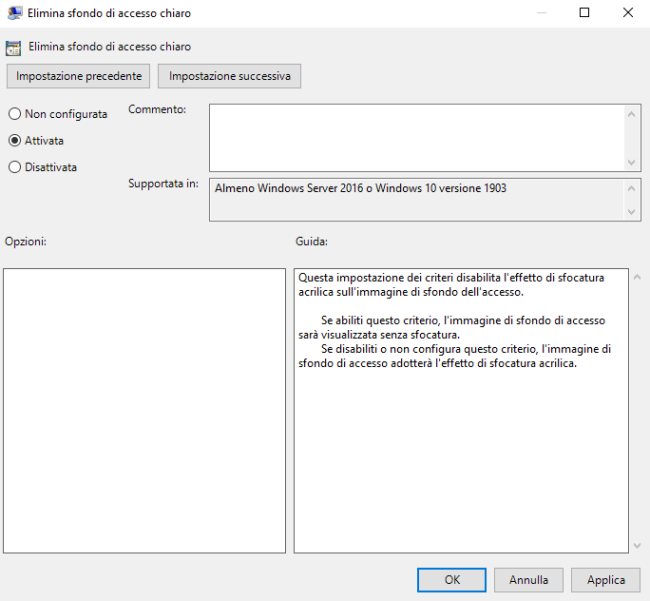Image resolution: width=650 pixels, height=601 pixels.
Task: Click the policy icon beside the setting name
Action: (15, 47)
